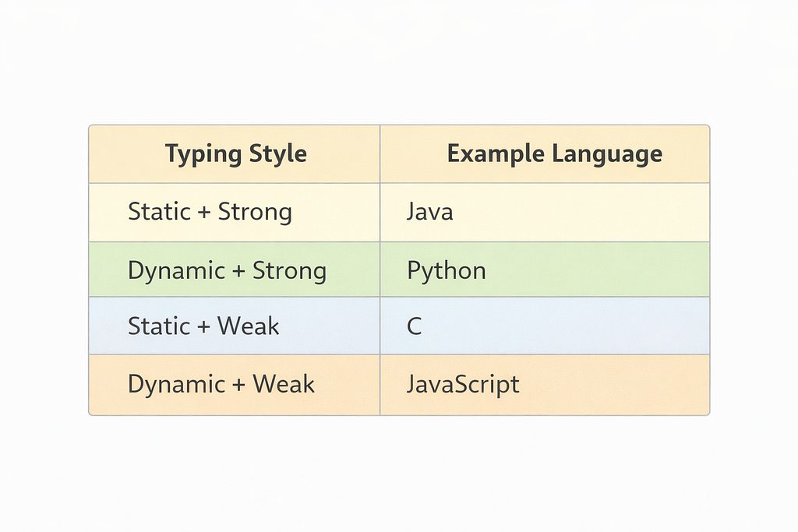This screenshot has width=798, height=532.
Task: Select the "Dynamic + Strong" cell
Action: [x=227, y=270]
